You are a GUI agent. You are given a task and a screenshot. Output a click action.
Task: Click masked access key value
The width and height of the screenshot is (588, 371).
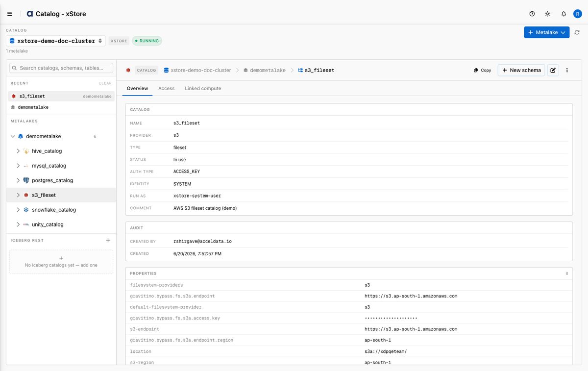pyautogui.click(x=391, y=318)
